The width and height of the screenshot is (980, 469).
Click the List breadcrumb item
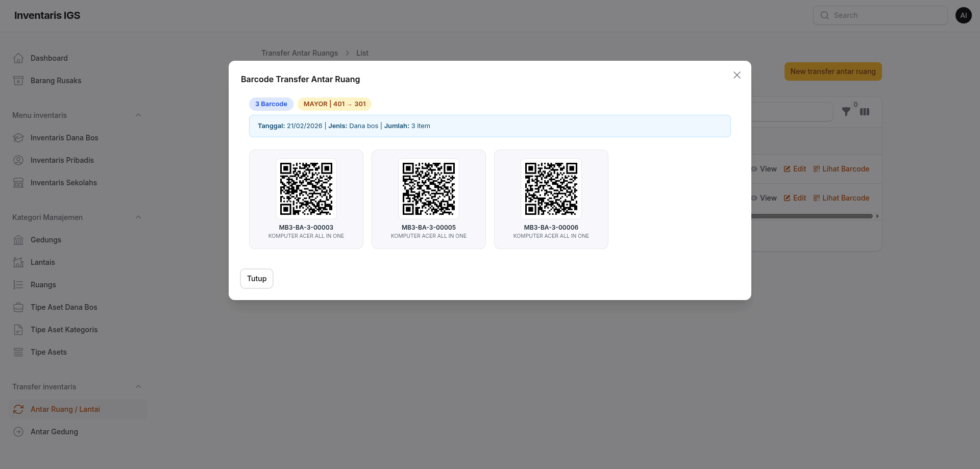click(x=362, y=53)
